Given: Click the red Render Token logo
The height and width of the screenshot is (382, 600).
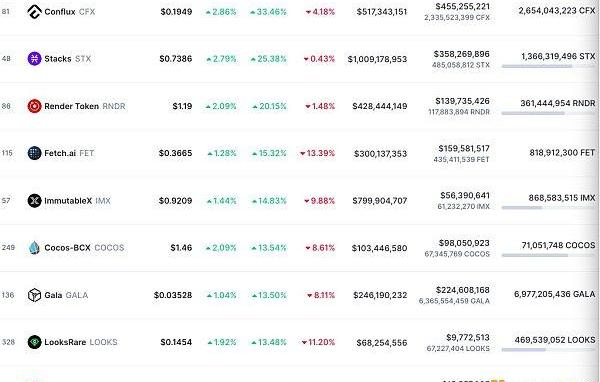Looking at the screenshot, I should (34, 106).
